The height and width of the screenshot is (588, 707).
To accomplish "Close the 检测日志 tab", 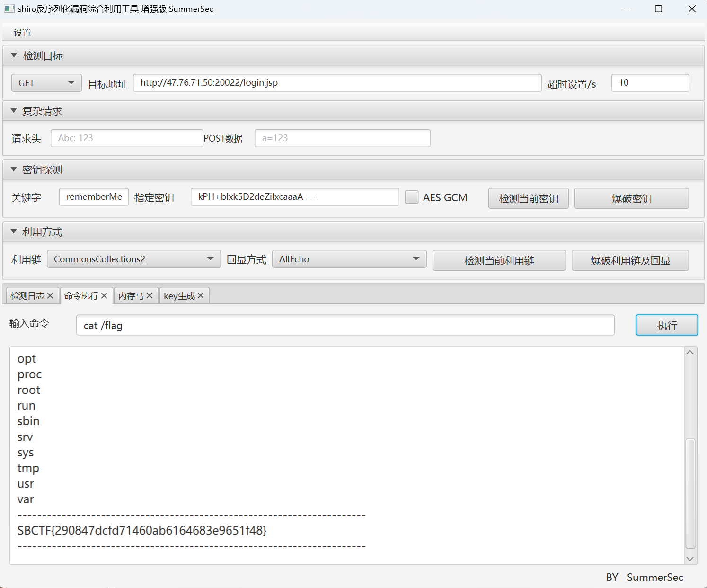I will (50, 295).
